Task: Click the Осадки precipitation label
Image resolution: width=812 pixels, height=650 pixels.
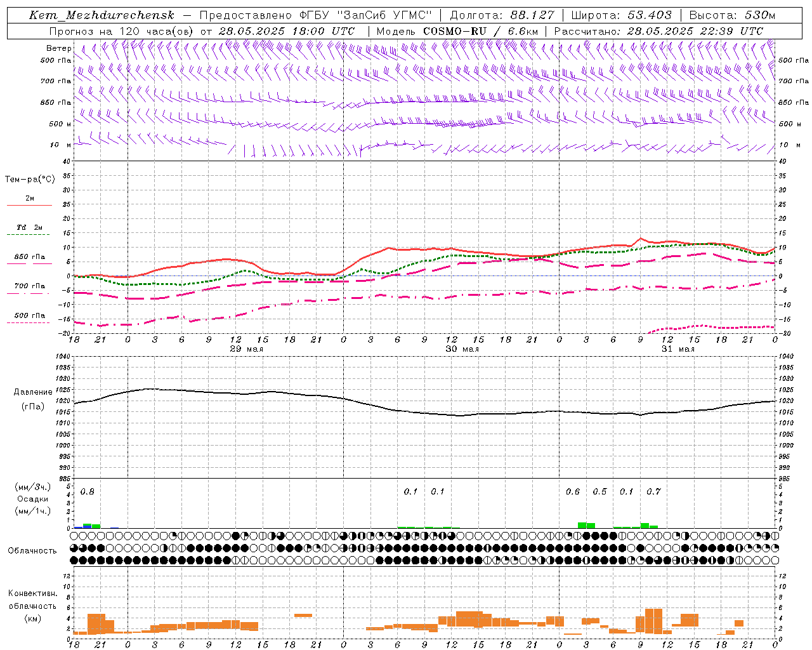Action: (32, 499)
